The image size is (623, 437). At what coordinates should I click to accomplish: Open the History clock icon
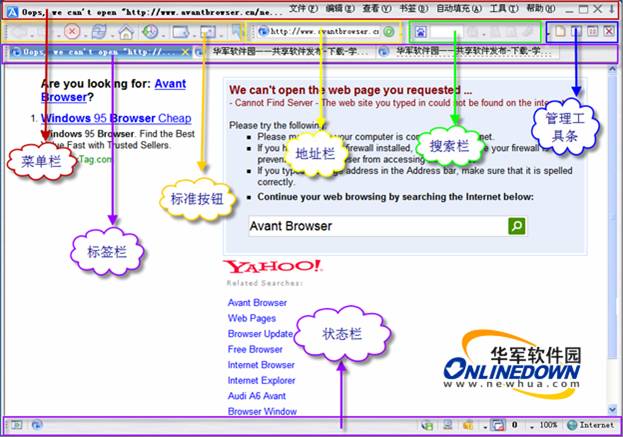pos(150,32)
